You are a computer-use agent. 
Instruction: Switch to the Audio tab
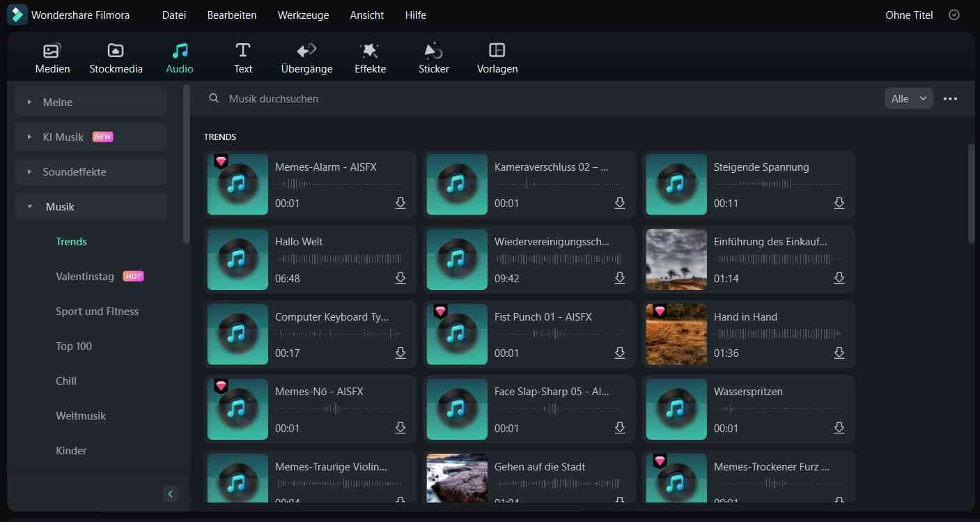click(x=180, y=58)
